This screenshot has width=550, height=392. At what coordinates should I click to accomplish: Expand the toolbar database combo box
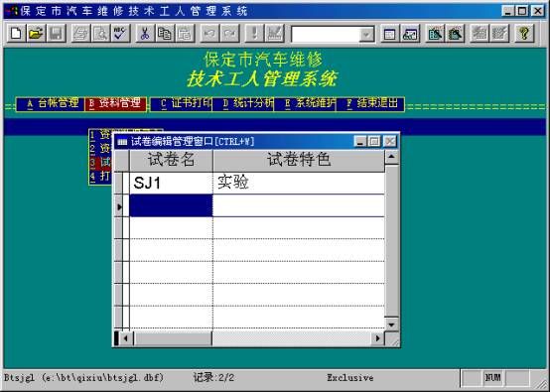(366, 35)
